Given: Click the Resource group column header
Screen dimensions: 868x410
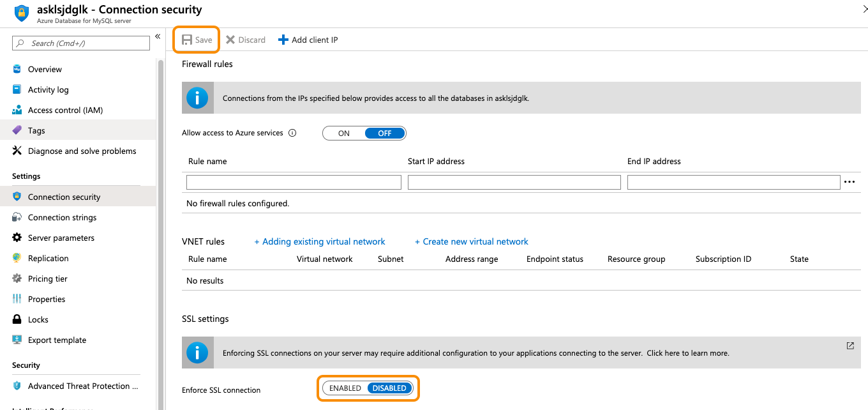Looking at the screenshot, I should [636, 259].
